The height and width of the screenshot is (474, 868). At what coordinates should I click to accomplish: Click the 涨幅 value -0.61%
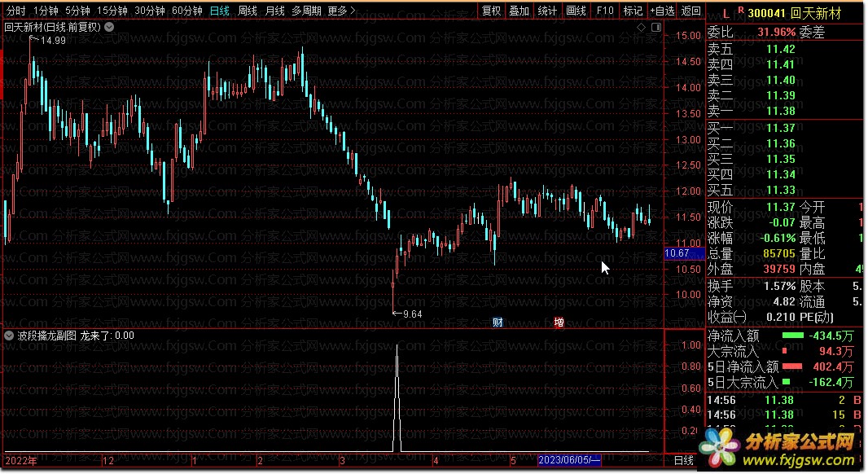pyautogui.click(x=776, y=238)
